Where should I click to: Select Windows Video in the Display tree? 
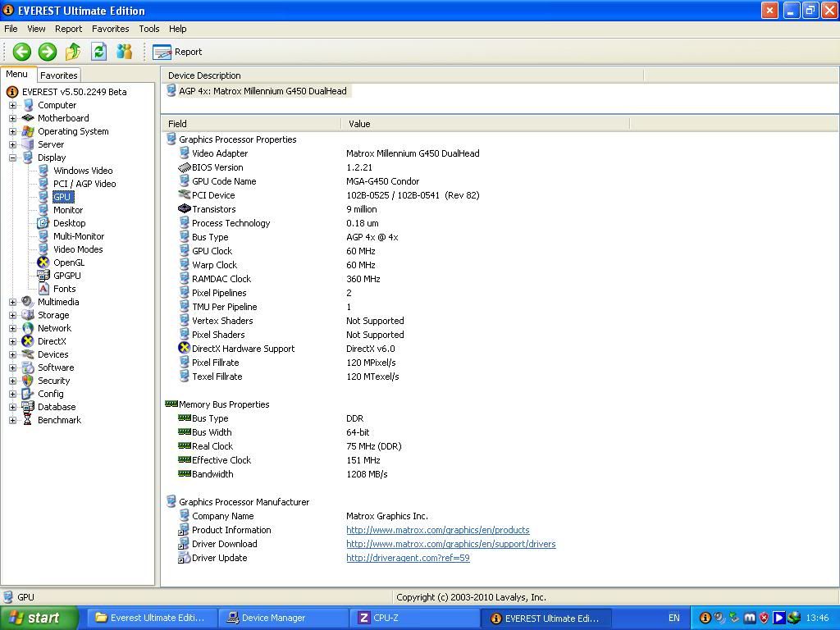[x=83, y=171]
